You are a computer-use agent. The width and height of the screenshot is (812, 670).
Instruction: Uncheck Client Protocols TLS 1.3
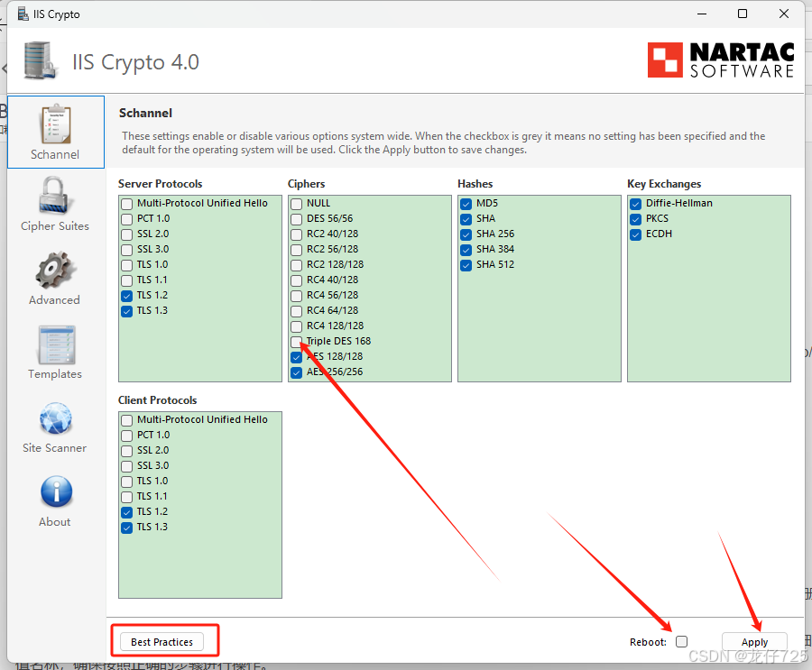pos(127,528)
